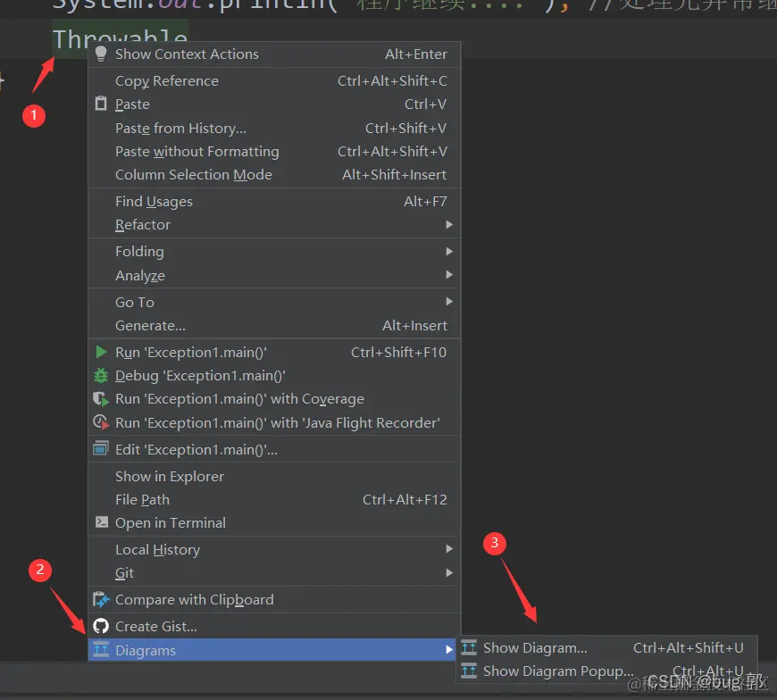Click the Ctrl+Alt+Shift+U shortcut text
This screenshot has height=700, width=777.
pyautogui.click(x=689, y=647)
